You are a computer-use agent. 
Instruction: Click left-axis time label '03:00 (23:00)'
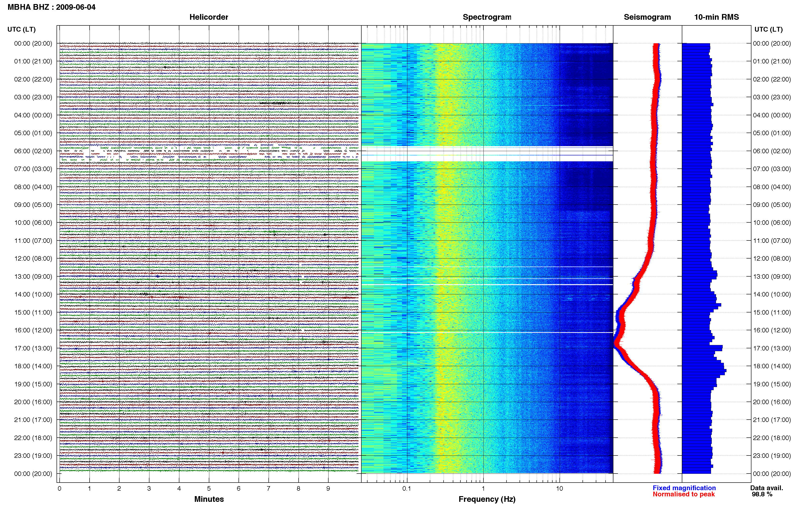pos(33,97)
